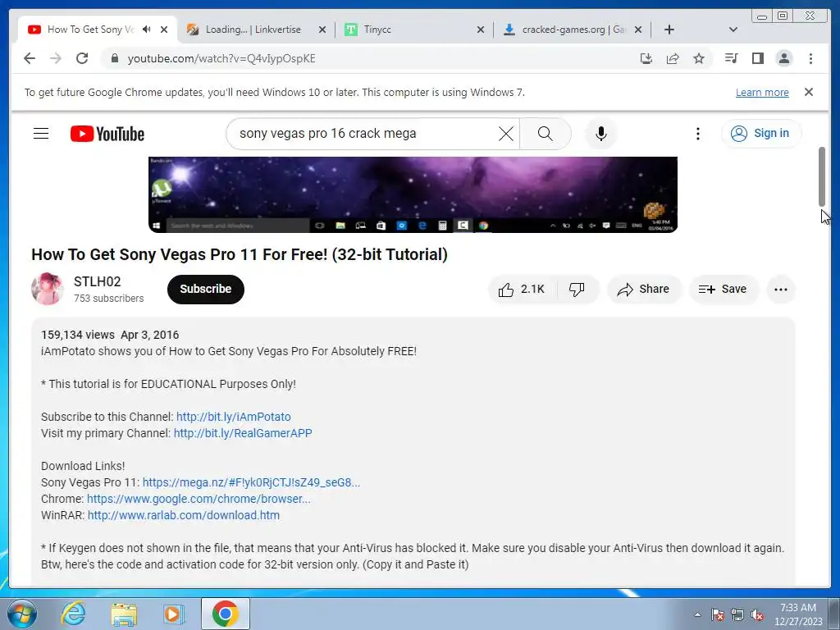Open the STLH02 channel avatar
Screen dimensions: 840x630
[x=47, y=289]
